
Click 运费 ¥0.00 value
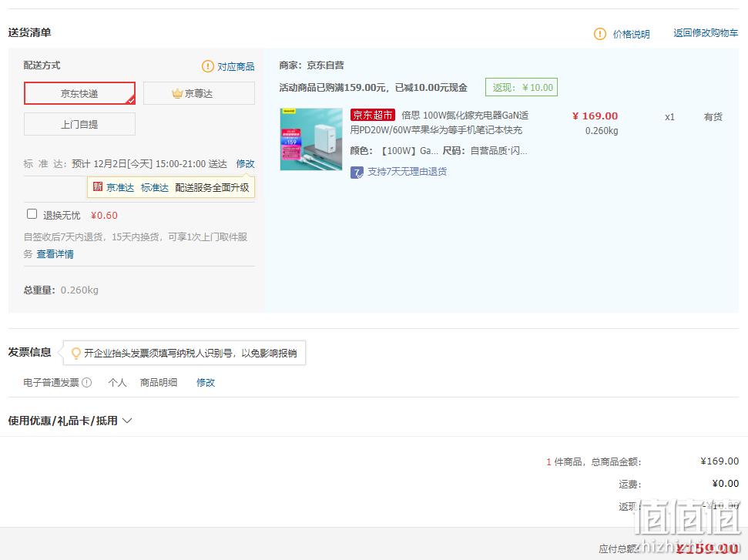tap(725, 484)
